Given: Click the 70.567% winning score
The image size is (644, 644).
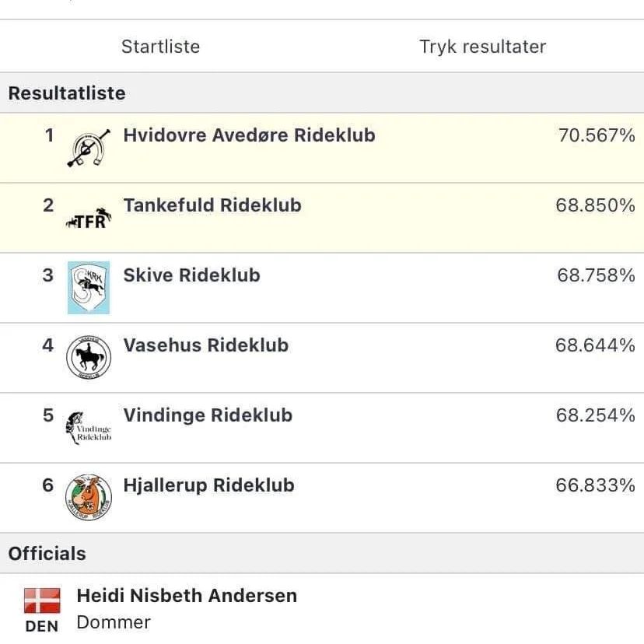Looking at the screenshot, I should pos(597,135).
